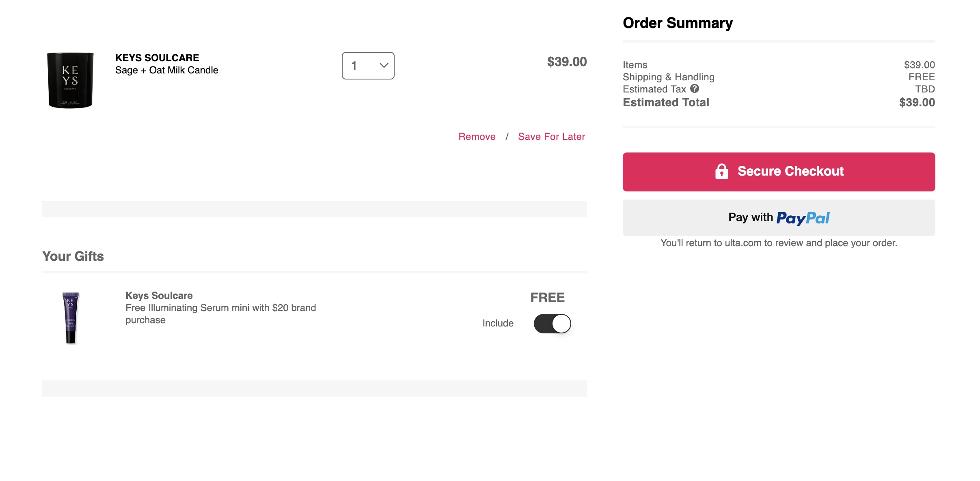Click the Order Summary heading

[x=678, y=23]
